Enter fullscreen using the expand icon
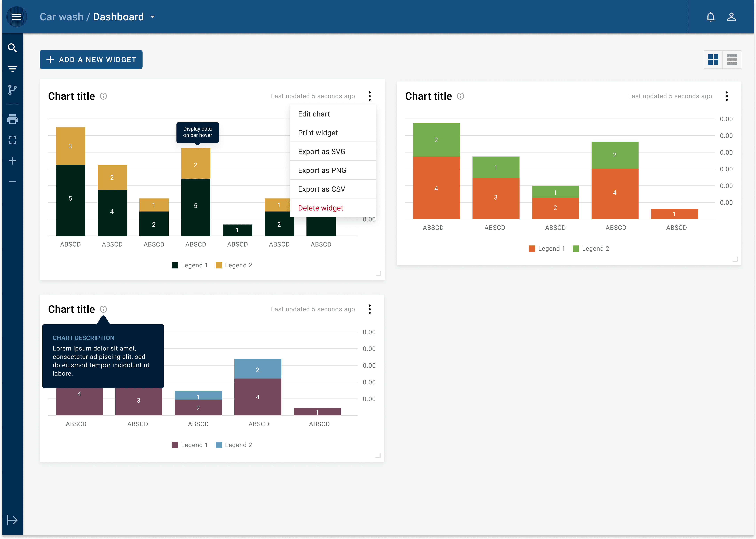This screenshot has height=539, width=756. (x=12, y=140)
